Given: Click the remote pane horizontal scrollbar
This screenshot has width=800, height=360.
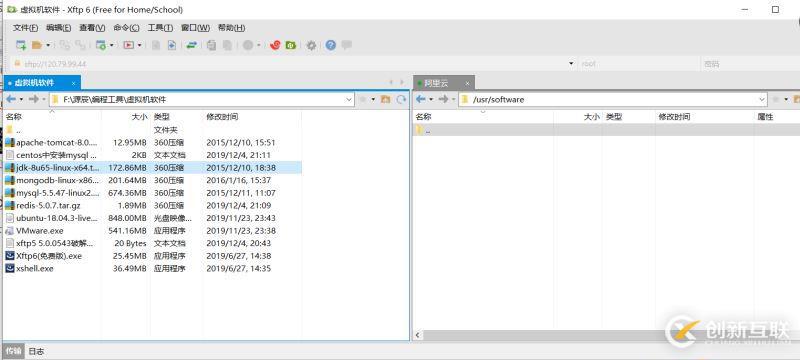Looking at the screenshot, I should coord(607,336).
